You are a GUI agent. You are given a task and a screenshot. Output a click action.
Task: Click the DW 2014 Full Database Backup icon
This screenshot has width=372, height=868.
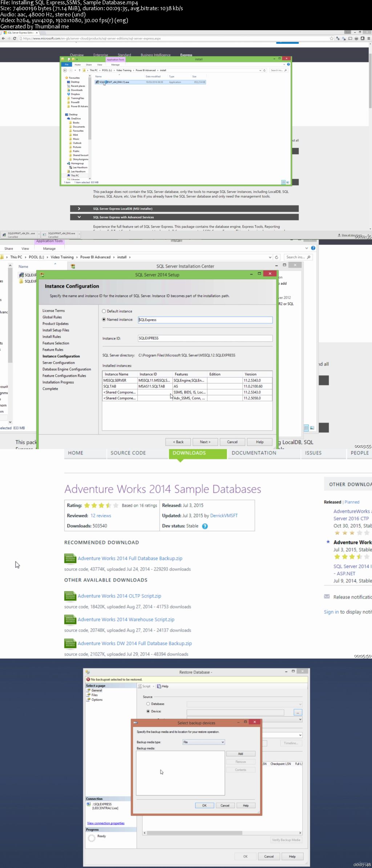[70, 643]
